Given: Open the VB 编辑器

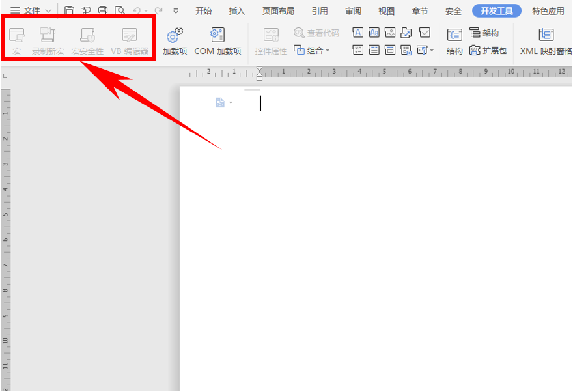Looking at the screenshot, I should click(x=130, y=41).
